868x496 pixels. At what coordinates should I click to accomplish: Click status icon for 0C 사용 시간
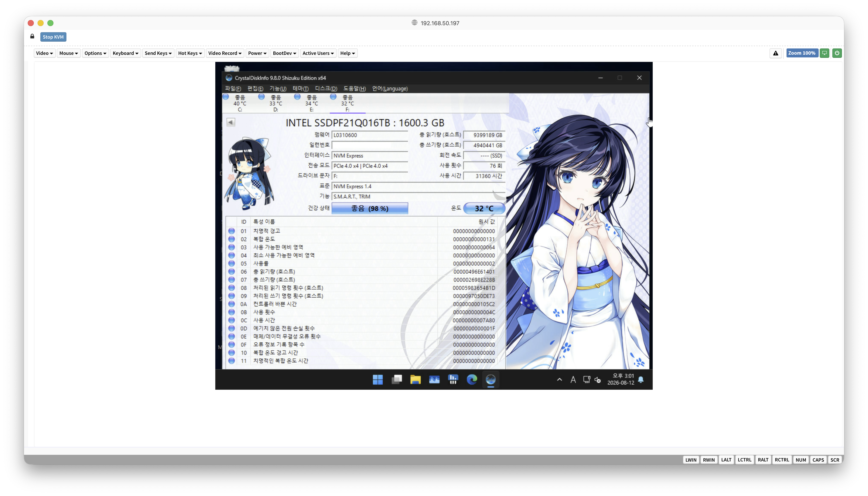[x=232, y=320]
